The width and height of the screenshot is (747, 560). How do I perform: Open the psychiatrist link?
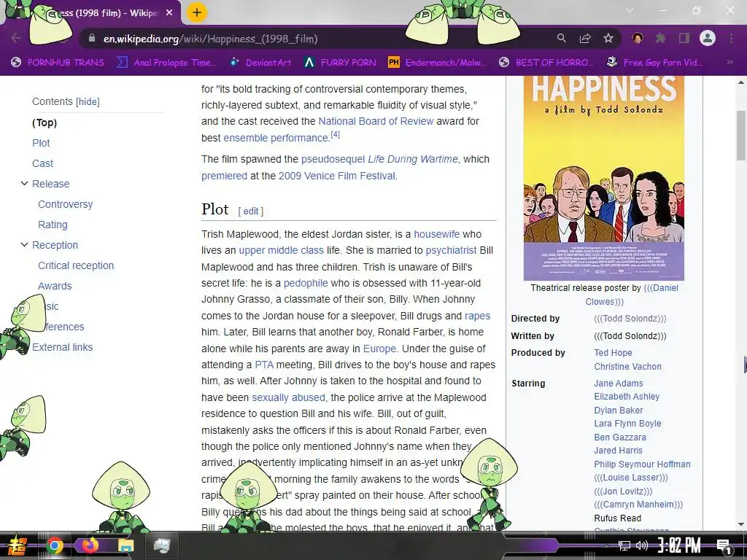coord(451,251)
